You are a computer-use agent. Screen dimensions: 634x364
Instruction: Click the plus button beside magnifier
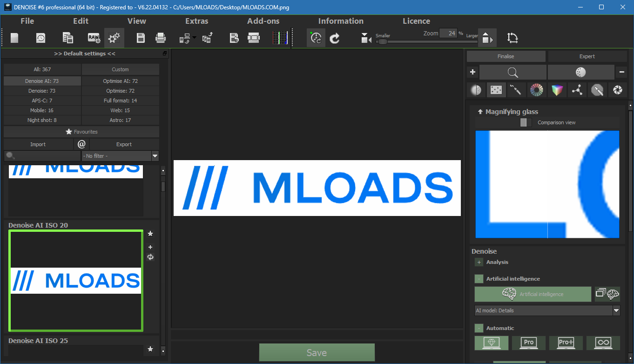(x=472, y=72)
